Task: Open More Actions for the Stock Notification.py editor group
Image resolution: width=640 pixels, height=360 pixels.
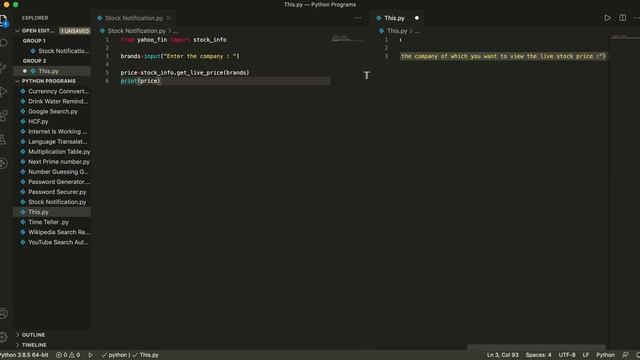Action: (x=358, y=18)
